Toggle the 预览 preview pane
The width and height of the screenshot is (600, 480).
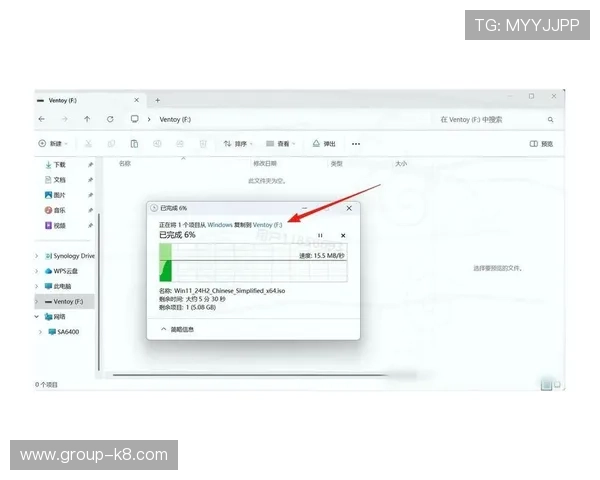click(x=541, y=144)
